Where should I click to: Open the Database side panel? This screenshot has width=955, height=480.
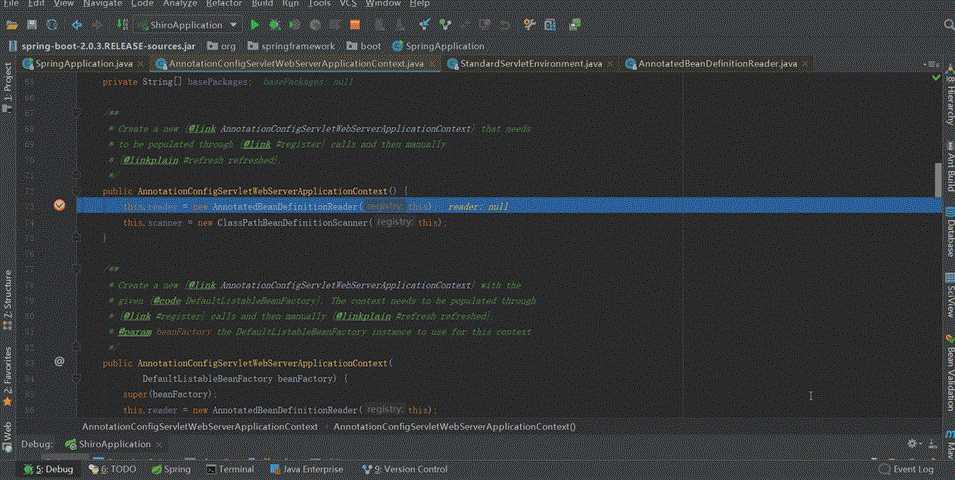coord(950,231)
